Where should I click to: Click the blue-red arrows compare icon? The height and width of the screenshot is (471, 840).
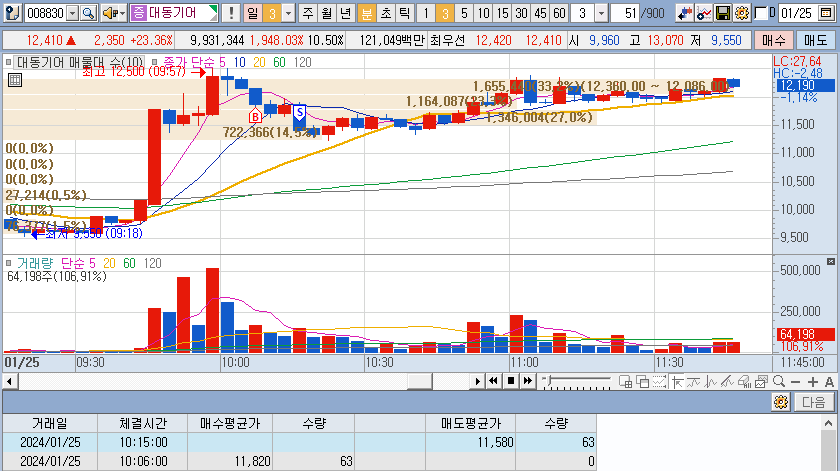[x=684, y=13]
